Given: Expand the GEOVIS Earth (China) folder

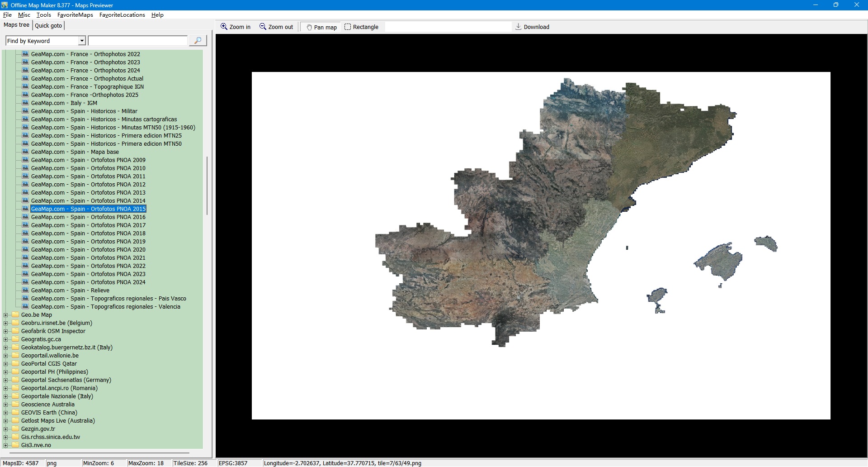Looking at the screenshot, I should coord(6,413).
